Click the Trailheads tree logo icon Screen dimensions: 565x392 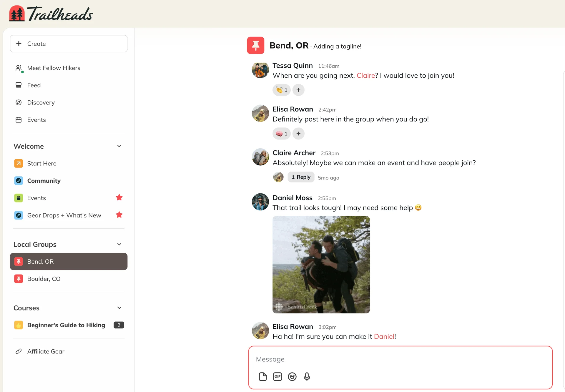17,14
